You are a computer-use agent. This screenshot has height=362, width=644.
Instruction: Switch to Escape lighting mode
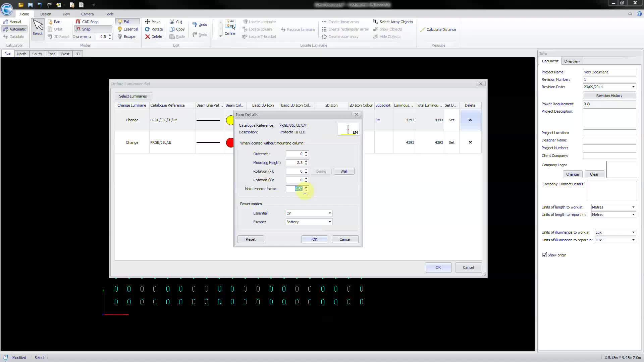tap(126, 37)
